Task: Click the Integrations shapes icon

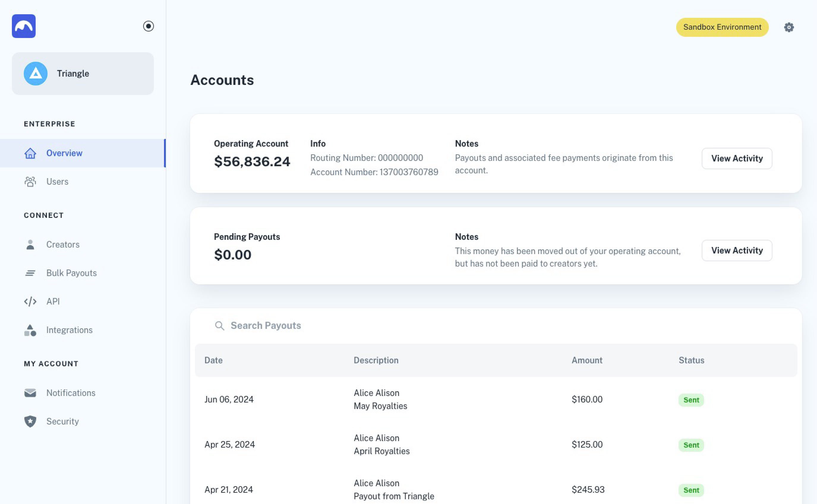Action: [x=30, y=330]
